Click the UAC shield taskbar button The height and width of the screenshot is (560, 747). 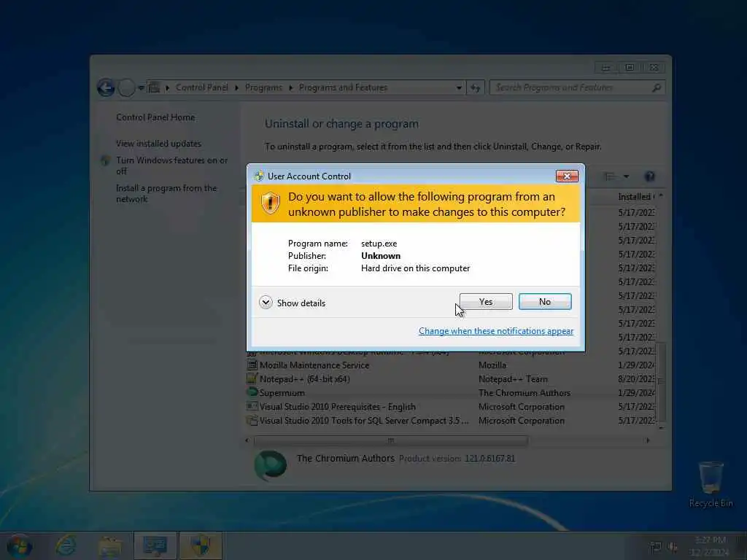click(x=201, y=545)
